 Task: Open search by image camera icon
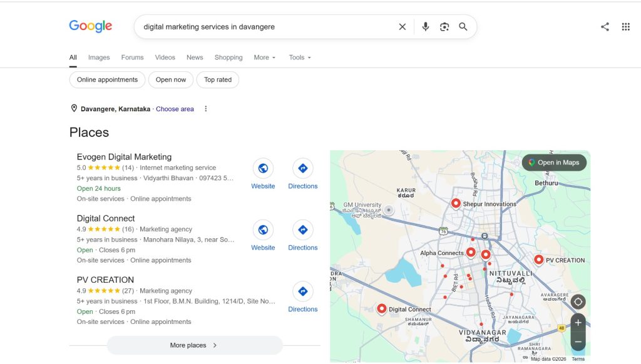[444, 26]
